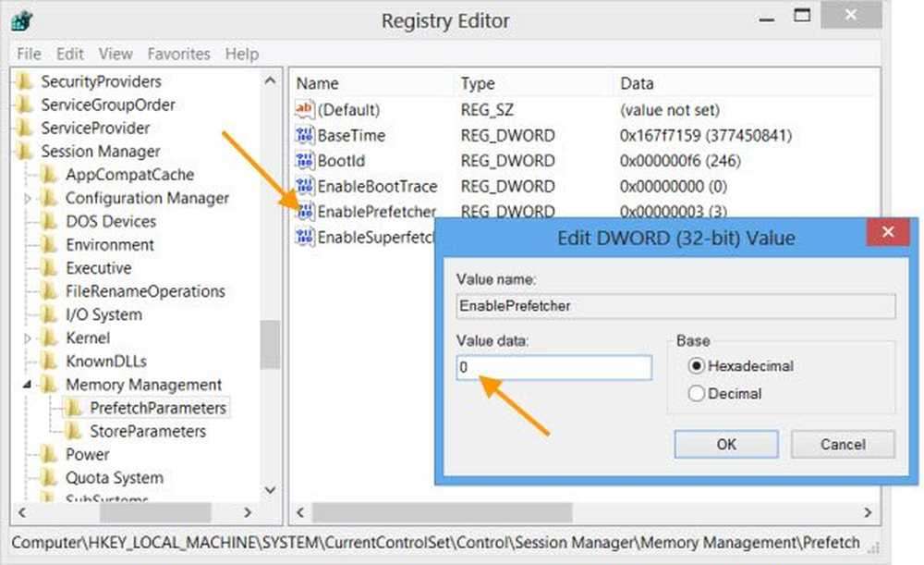Close the Edit DWORD dialog with red X

coord(887,232)
